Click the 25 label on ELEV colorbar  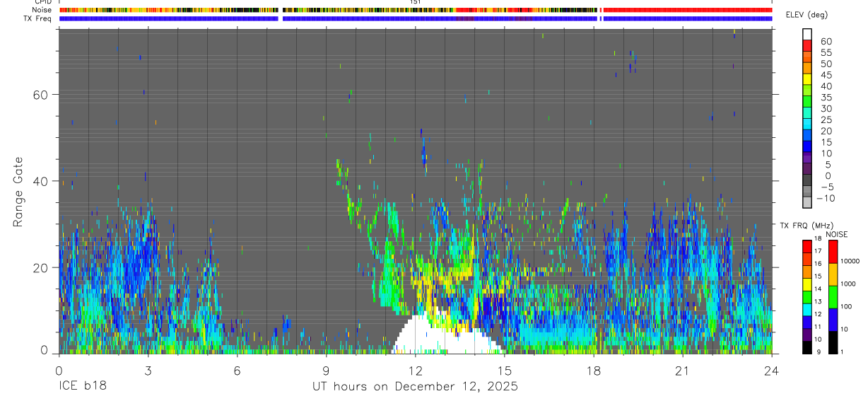point(826,120)
